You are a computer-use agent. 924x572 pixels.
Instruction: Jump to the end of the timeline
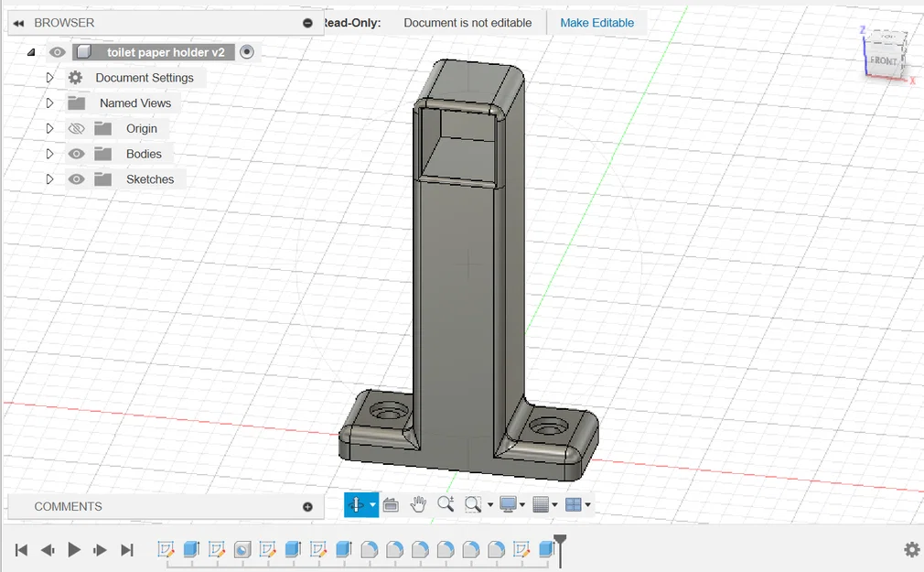tap(126, 550)
